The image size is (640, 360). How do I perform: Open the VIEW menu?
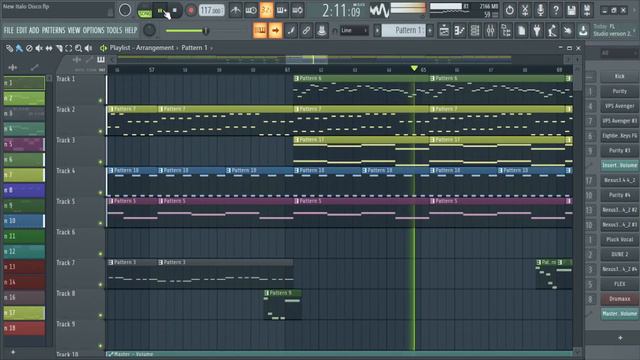(74, 31)
